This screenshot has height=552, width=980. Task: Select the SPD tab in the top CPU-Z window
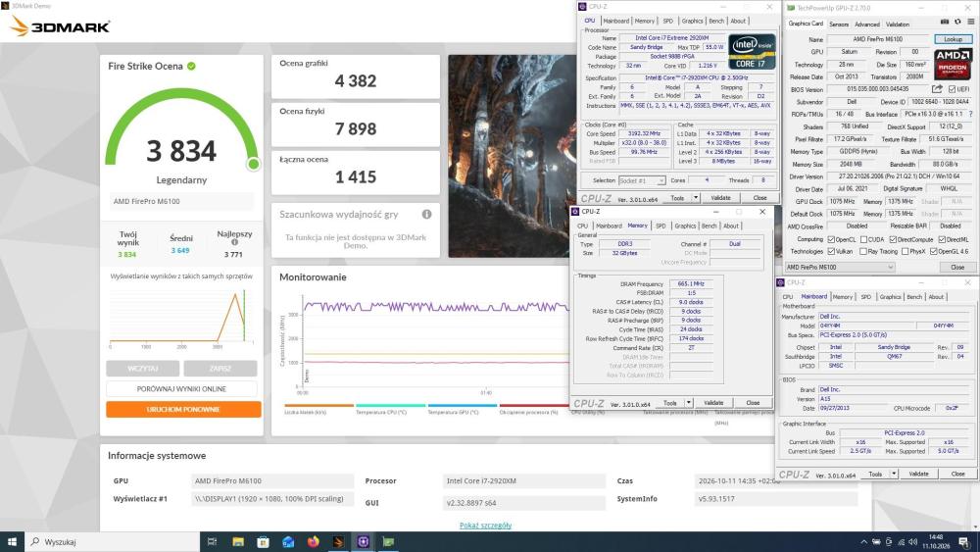[668, 21]
